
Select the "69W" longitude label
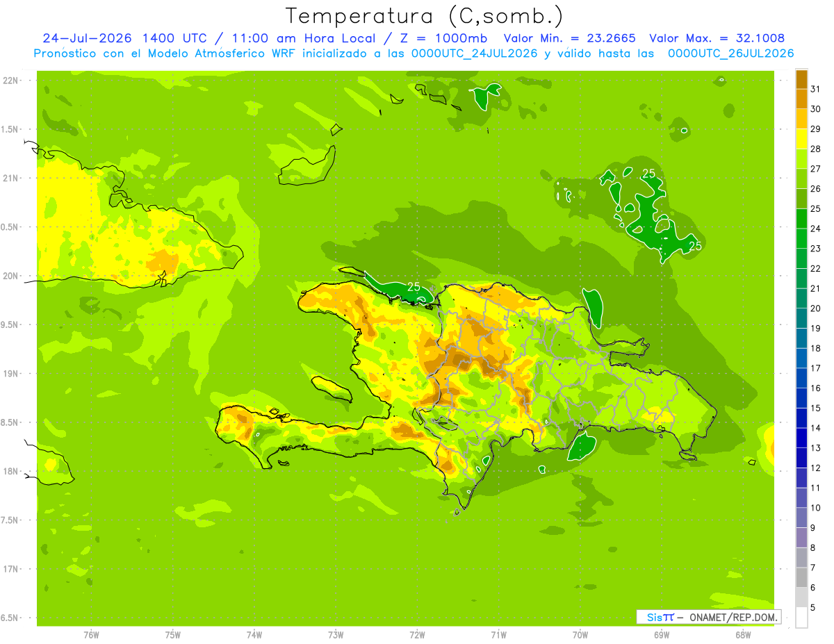[661, 635]
